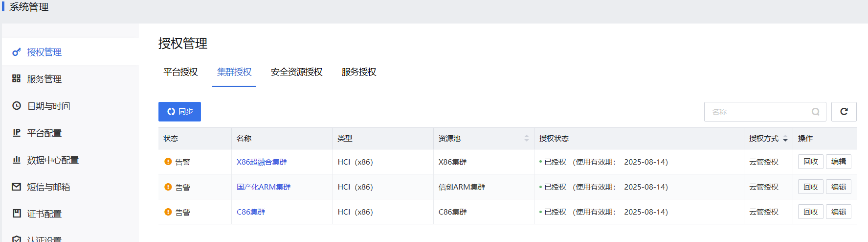Click the refresh icon next to search box

844,112
